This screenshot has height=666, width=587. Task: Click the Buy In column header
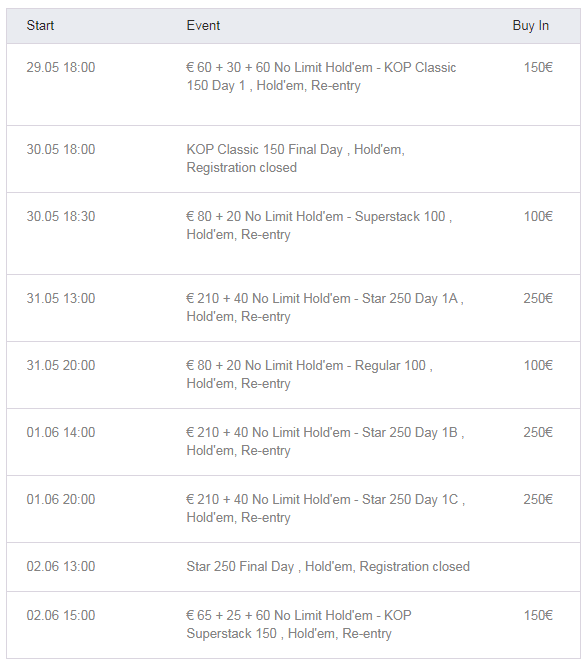[x=531, y=25]
